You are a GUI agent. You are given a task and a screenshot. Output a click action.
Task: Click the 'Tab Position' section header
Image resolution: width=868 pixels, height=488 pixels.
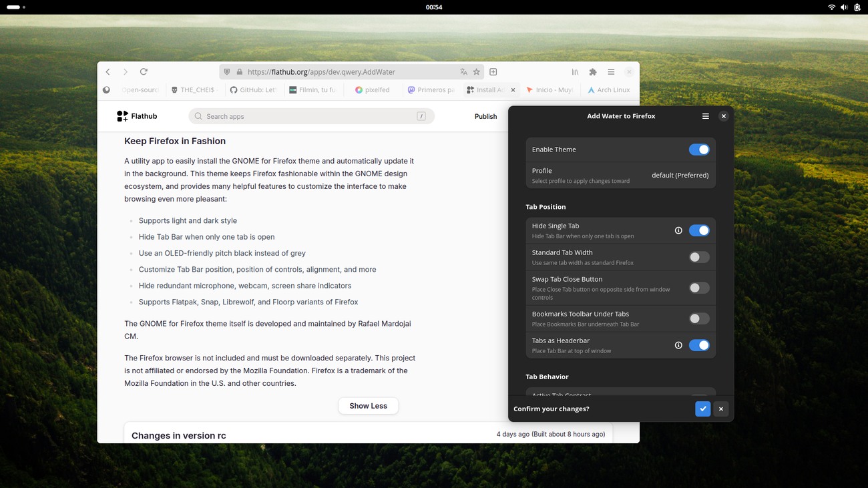tap(546, 207)
